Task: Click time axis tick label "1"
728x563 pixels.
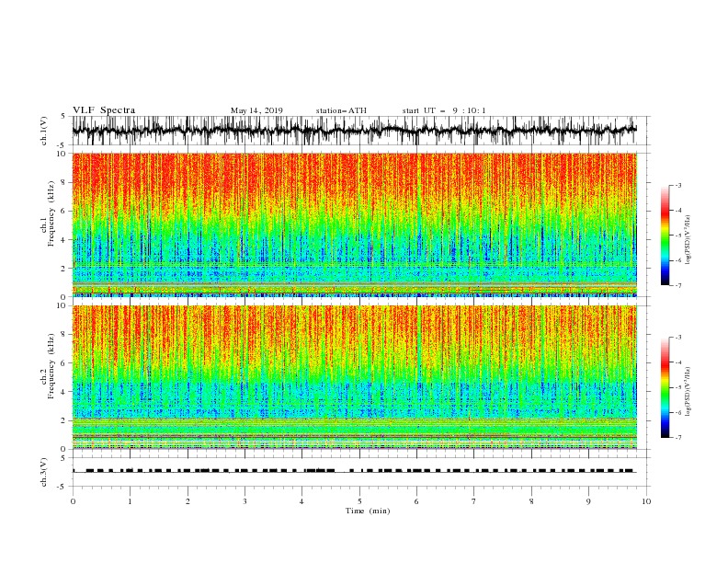Action: (130, 501)
